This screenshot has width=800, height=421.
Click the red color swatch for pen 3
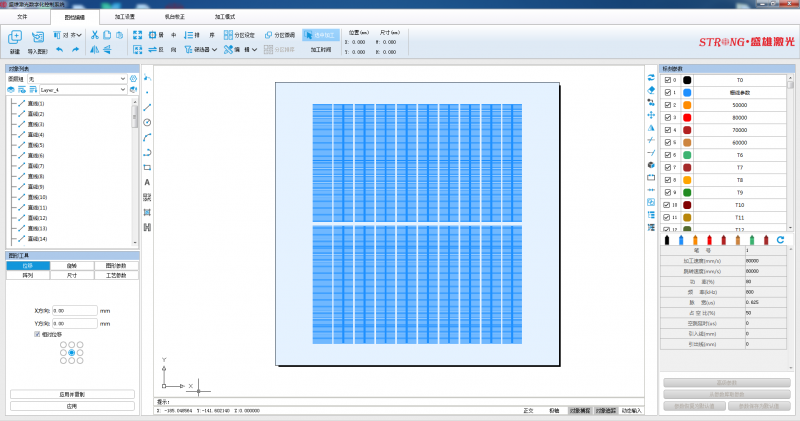687,116
